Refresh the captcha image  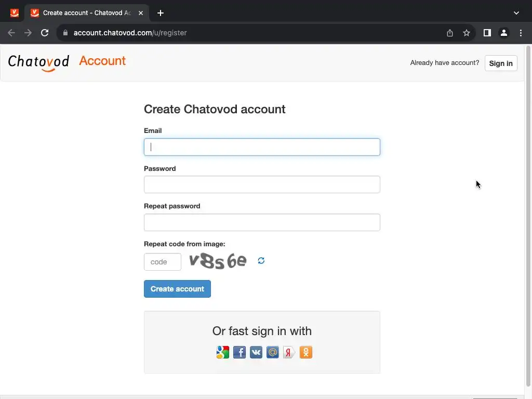[261, 261]
